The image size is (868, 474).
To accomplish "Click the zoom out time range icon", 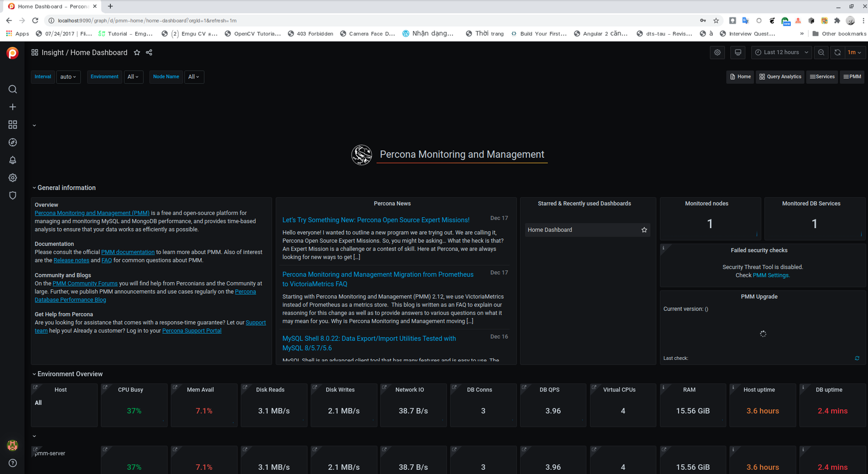I will pyautogui.click(x=821, y=53).
